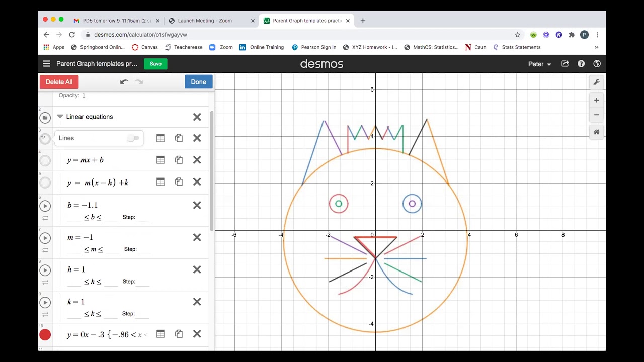
Task: Open graph settings wrench icon
Action: click(x=596, y=82)
